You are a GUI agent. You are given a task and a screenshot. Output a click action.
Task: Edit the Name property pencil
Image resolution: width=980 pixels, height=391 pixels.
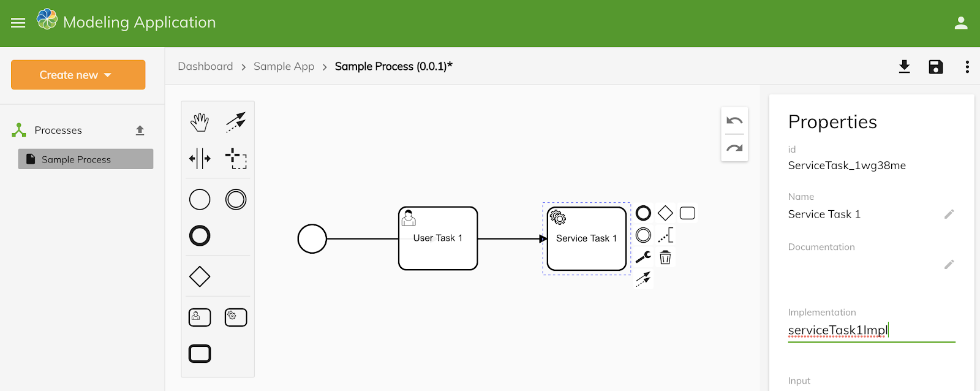[x=949, y=214]
